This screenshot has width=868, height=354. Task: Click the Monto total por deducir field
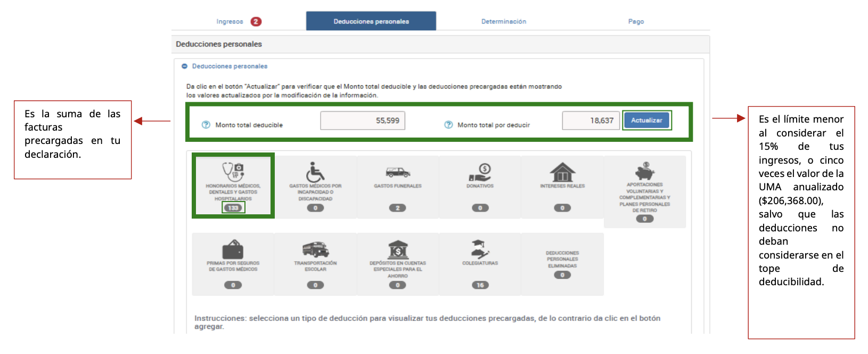pos(591,120)
